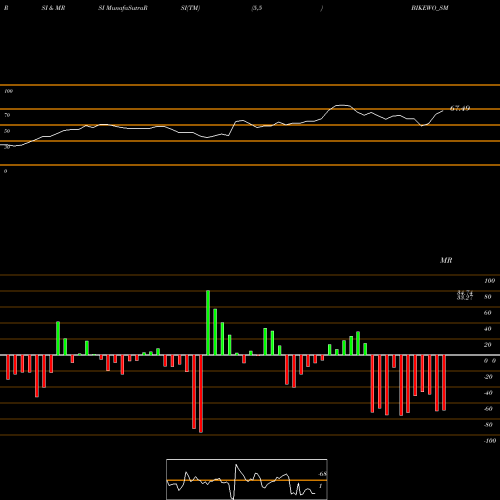
Task: Click the 50 level on RSI axis
Action: (x=7, y=131)
